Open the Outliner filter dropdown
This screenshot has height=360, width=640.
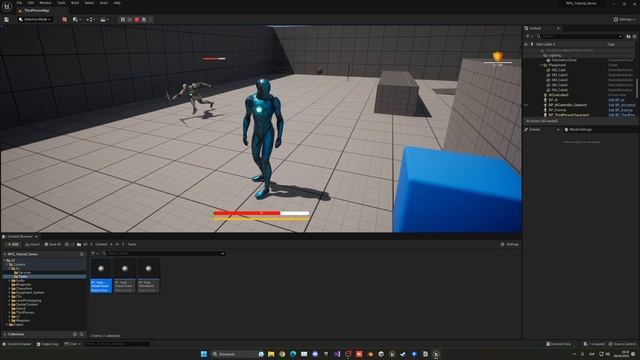(529, 36)
